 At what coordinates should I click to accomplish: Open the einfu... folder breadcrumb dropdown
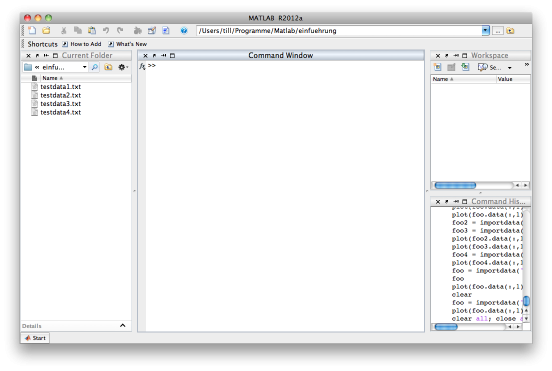pos(84,67)
